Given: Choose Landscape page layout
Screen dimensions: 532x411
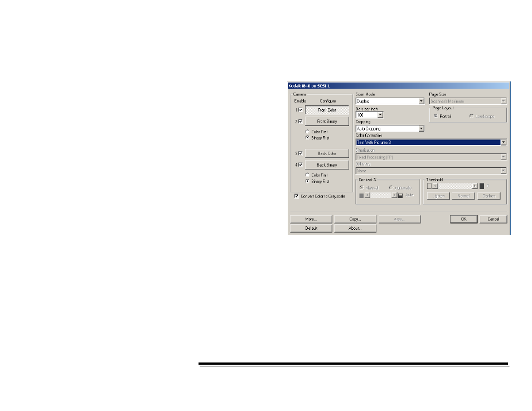Looking at the screenshot, I should click(471, 116).
